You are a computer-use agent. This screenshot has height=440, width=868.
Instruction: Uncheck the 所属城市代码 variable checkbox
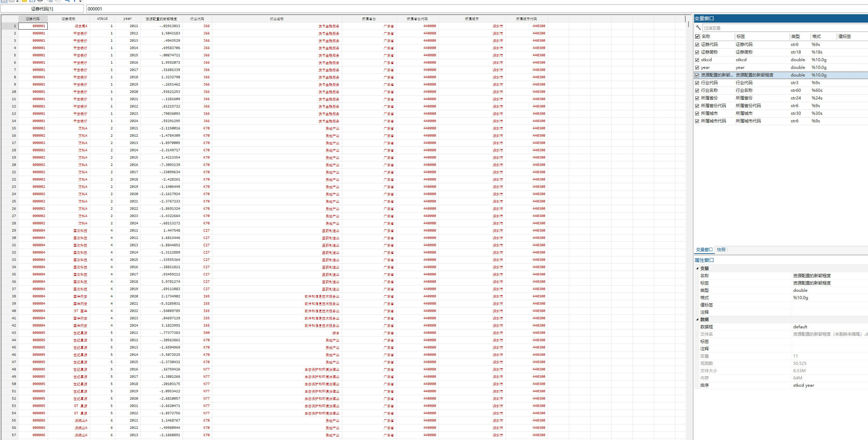(697, 121)
